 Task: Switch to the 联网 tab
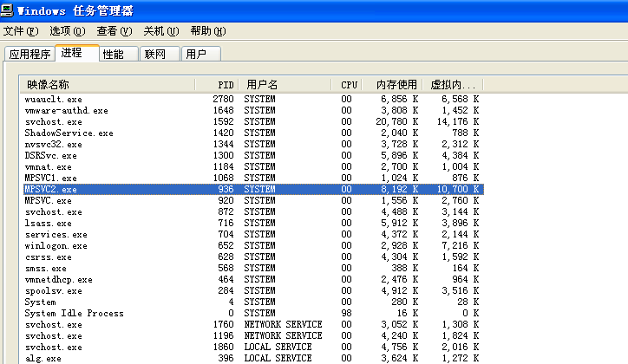(x=155, y=55)
